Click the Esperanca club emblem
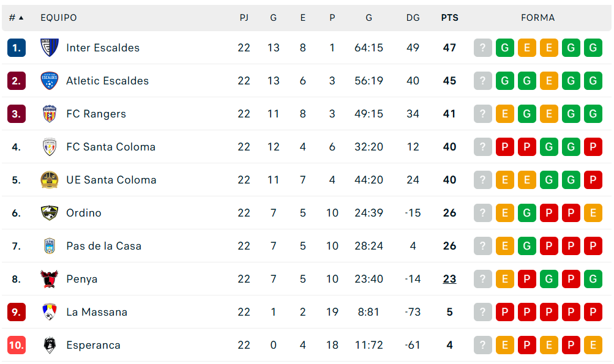The width and height of the screenshot is (614, 364). coord(50,345)
